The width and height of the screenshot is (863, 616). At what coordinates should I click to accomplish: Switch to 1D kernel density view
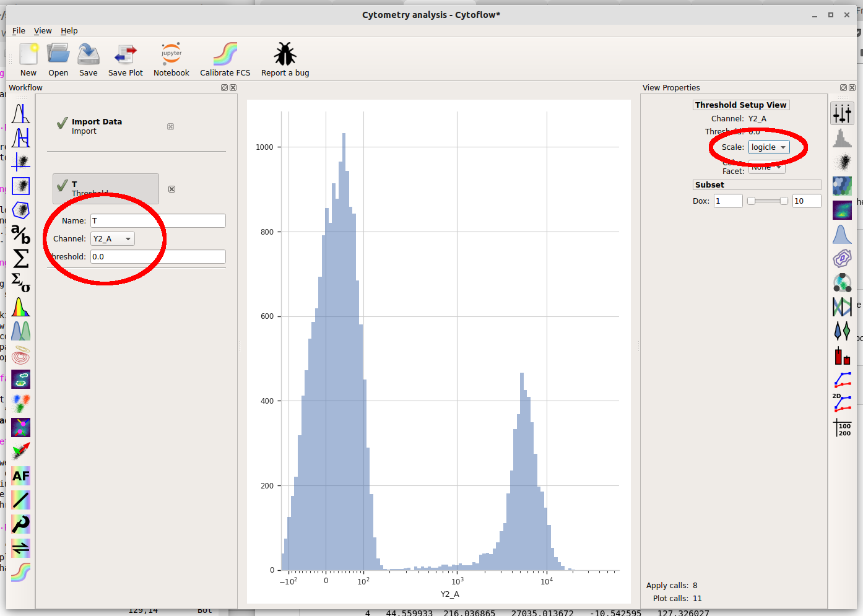(842, 234)
